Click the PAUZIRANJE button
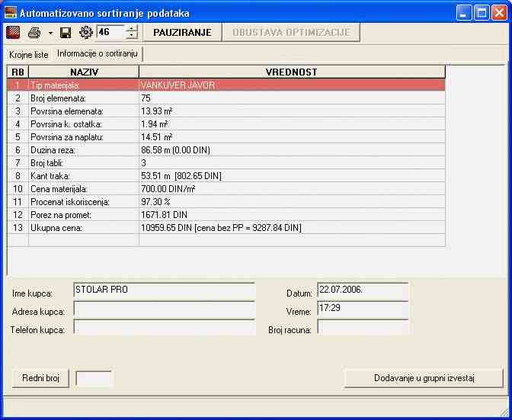The width and height of the screenshot is (512, 420). [182, 32]
